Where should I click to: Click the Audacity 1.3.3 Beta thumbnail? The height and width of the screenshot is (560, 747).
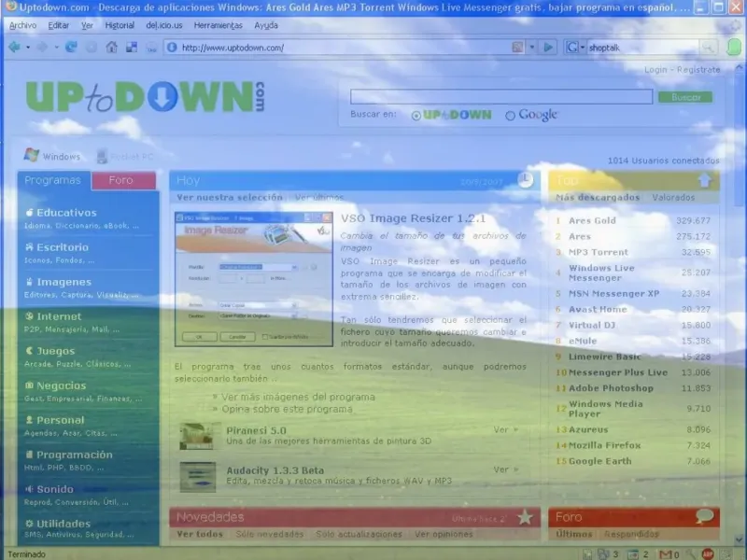[x=197, y=476]
